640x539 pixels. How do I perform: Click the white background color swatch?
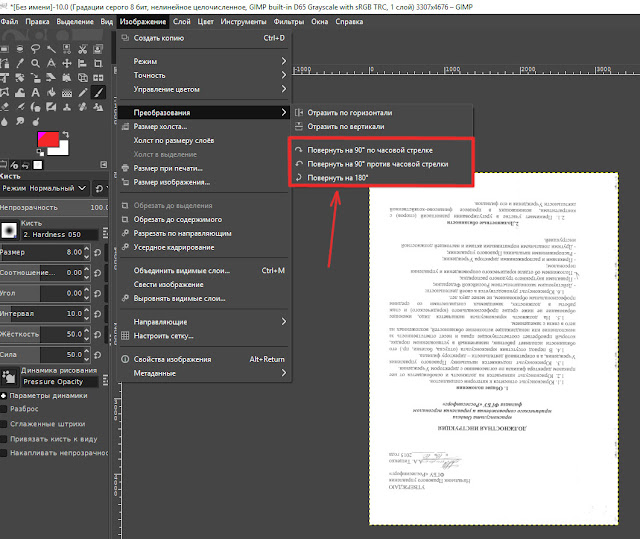[x=63, y=150]
